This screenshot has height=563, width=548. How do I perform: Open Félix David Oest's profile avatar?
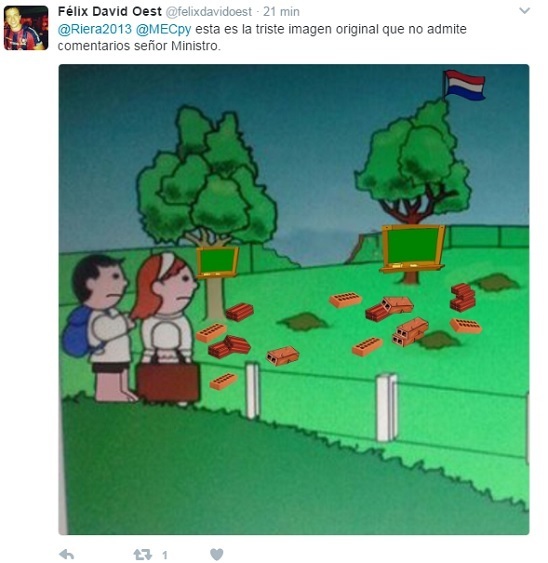(26, 28)
